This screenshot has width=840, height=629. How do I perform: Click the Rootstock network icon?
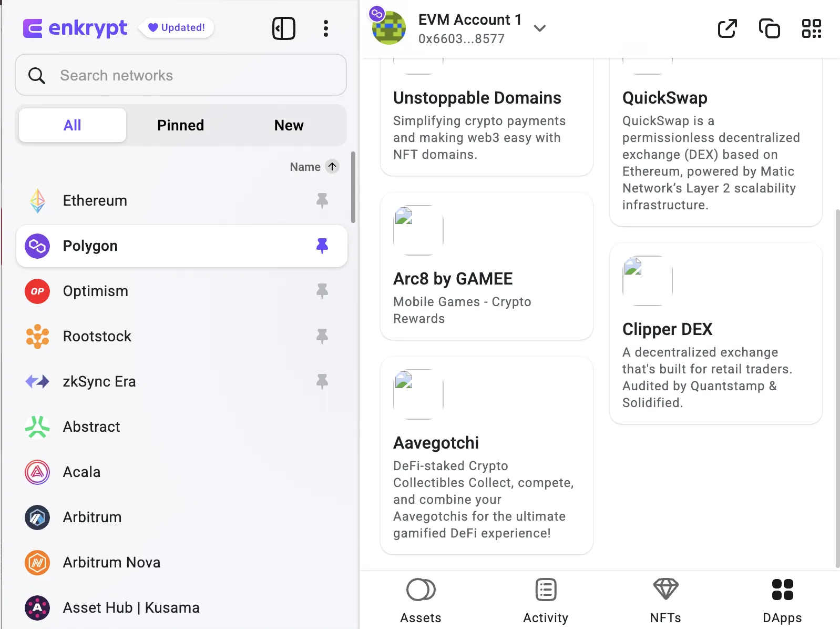37,337
